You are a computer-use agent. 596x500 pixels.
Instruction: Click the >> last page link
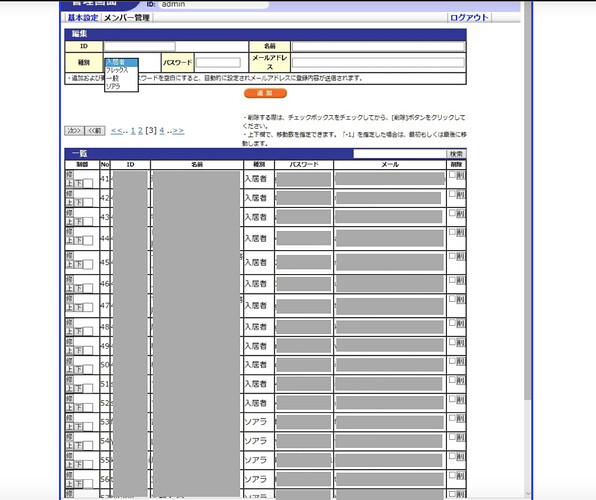tap(178, 130)
